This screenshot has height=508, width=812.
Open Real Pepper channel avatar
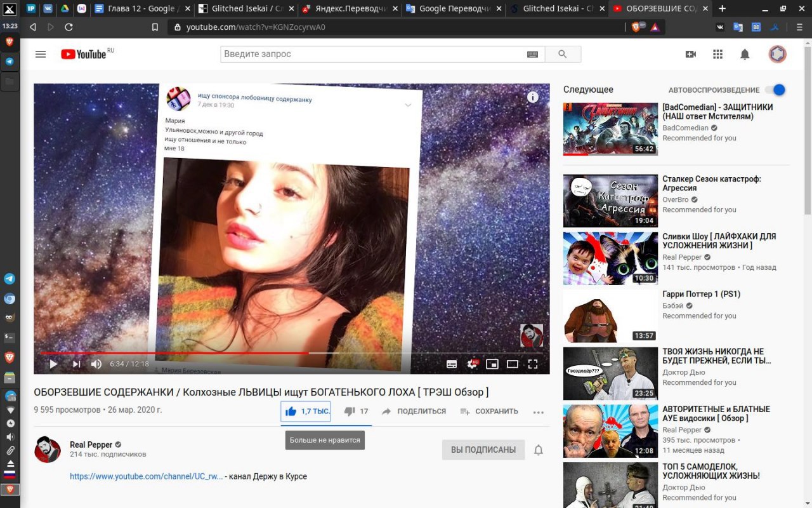point(48,450)
